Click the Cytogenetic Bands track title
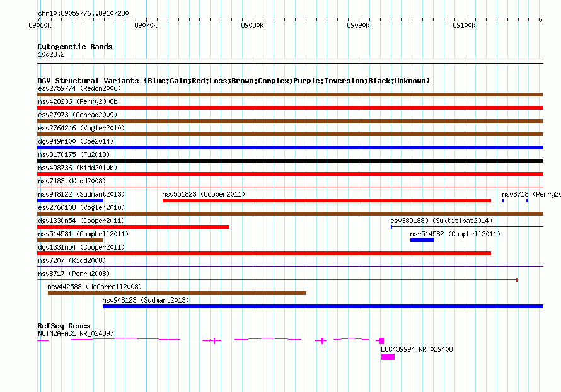The width and height of the screenshot is (561, 392). point(75,47)
